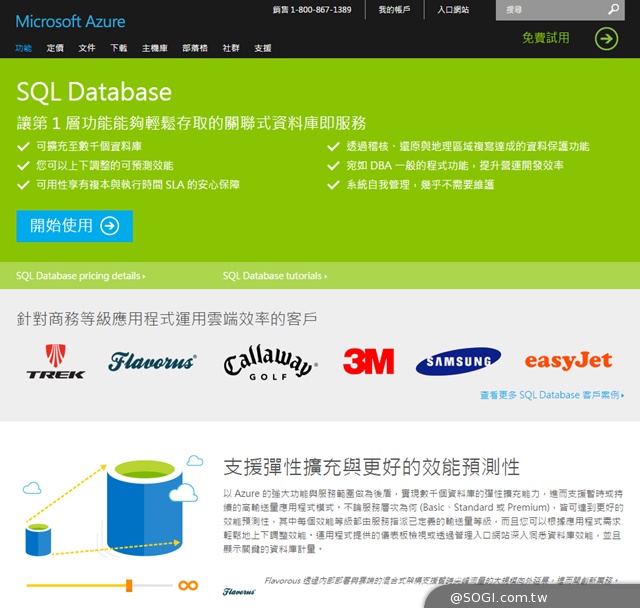Click the checkmark beside 可擴充至數千個資料庫
640x608 pixels.
[23, 146]
